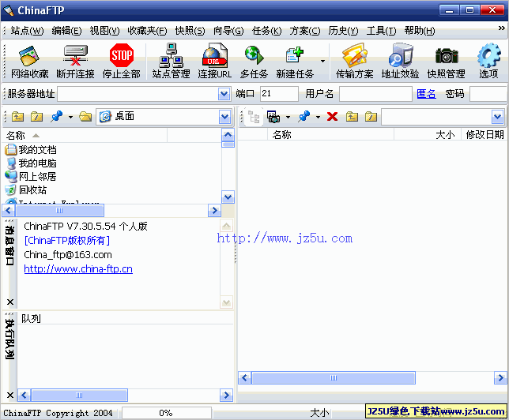Select 我的文档 in local list
The width and height of the screenshot is (509, 420).
[x=31, y=149]
